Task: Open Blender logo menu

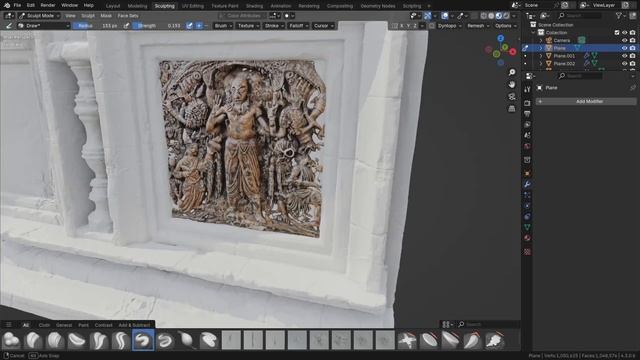Action: pyautogui.click(x=7, y=5)
